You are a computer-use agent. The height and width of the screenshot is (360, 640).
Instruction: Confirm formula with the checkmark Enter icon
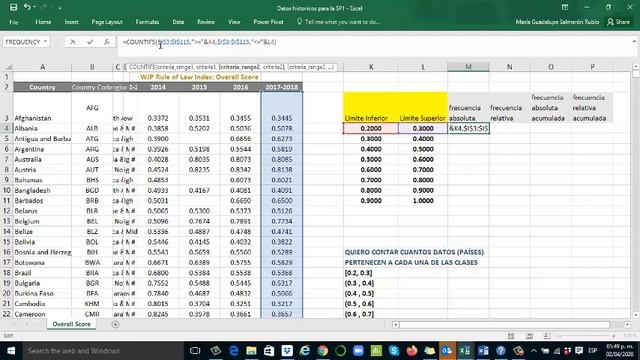pos(90,42)
